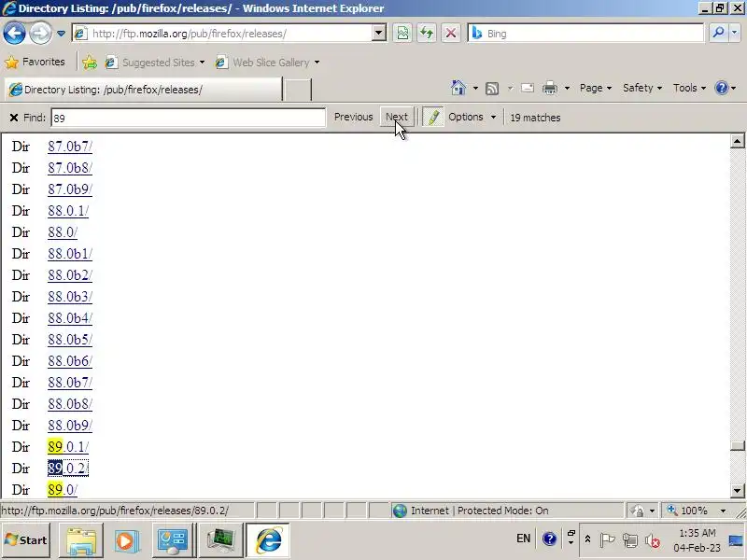The width and height of the screenshot is (747, 560).
Task: Select the Directory Listing tab
Action: [x=143, y=90]
